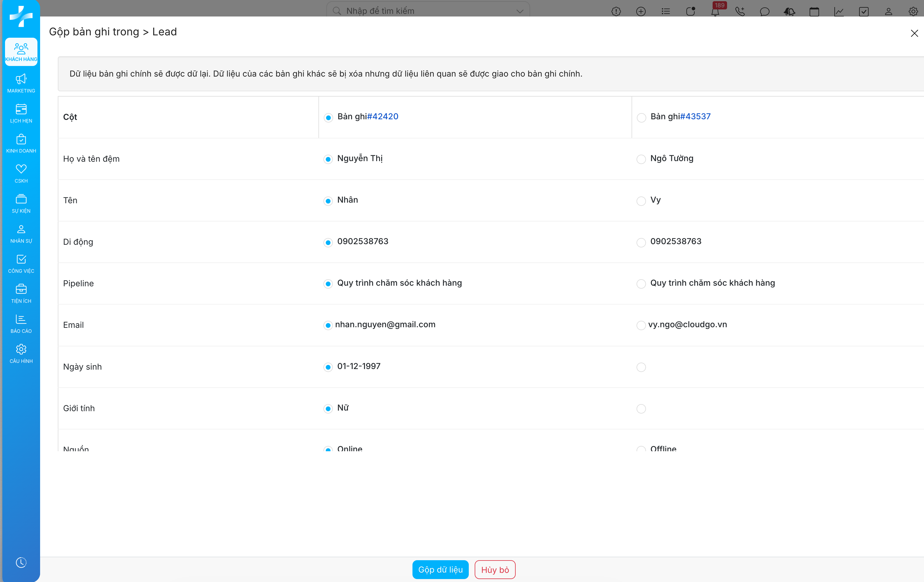Select the vy.ngo@cloudgo.vn email option
The image size is (924, 582).
pyautogui.click(x=641, y=325)
